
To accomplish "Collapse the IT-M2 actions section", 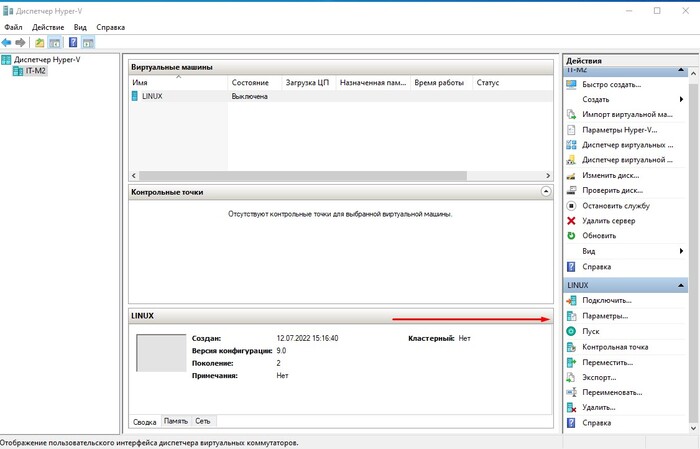I will pyautogui.click(x=681, y=70).
